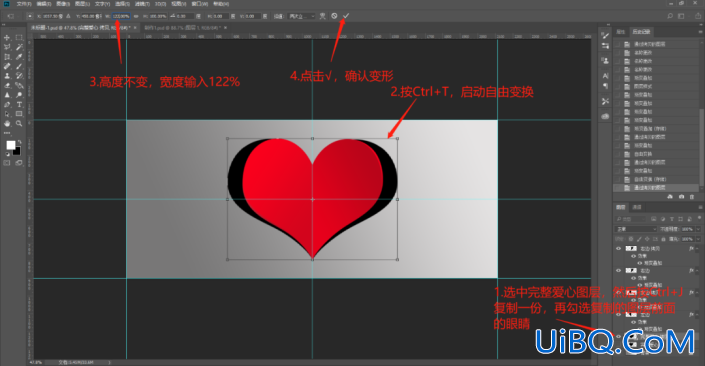This screenshot has height=366, width=705.
Task: Swap foreground and background colors arrow
Action: 19,142
